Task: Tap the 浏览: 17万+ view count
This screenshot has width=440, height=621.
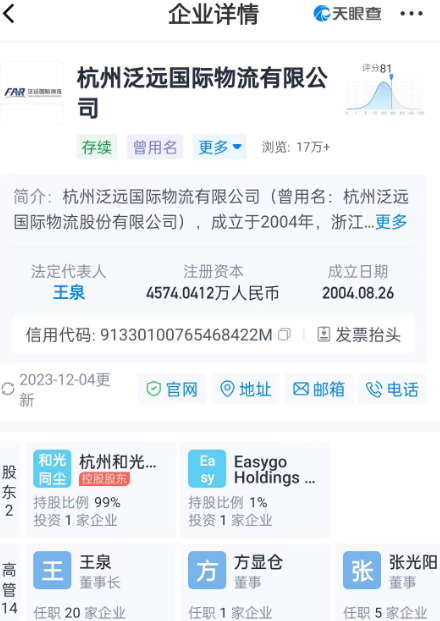Action: [x=296, y=147]
